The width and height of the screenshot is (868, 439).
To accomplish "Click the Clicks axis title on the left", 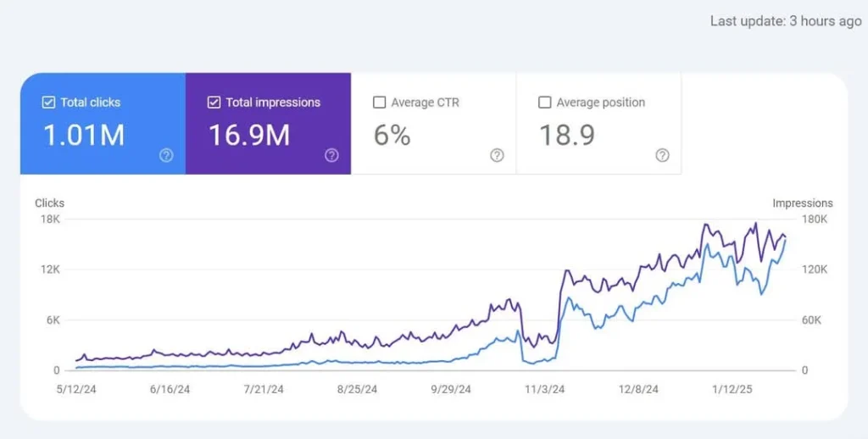I will 49,203.
